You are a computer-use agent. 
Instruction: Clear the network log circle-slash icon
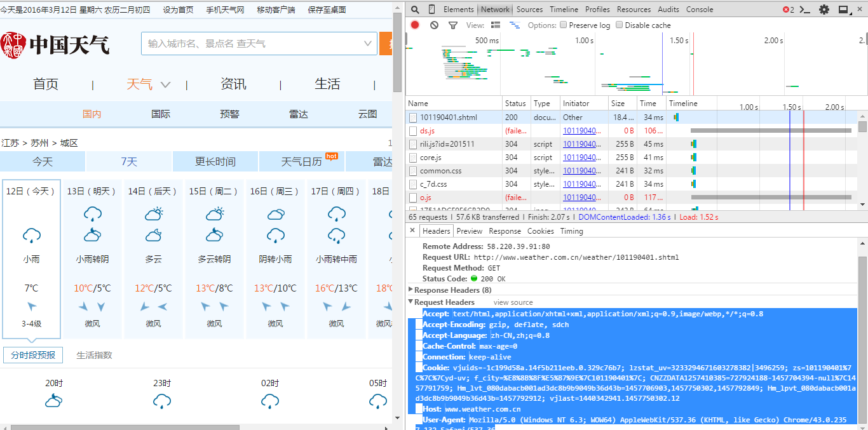[434, 25]
